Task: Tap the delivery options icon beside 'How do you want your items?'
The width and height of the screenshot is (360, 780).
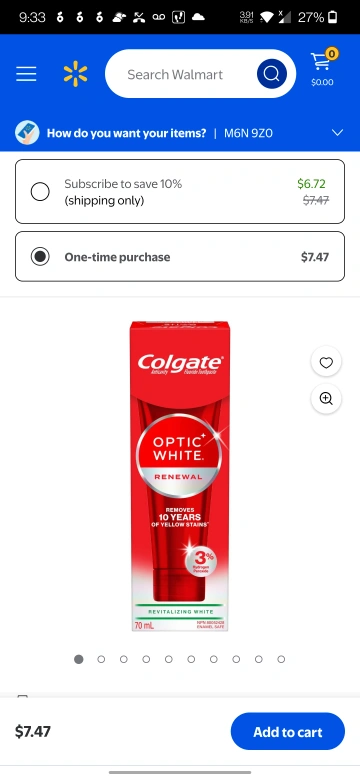Action: (x=27, y=133)
